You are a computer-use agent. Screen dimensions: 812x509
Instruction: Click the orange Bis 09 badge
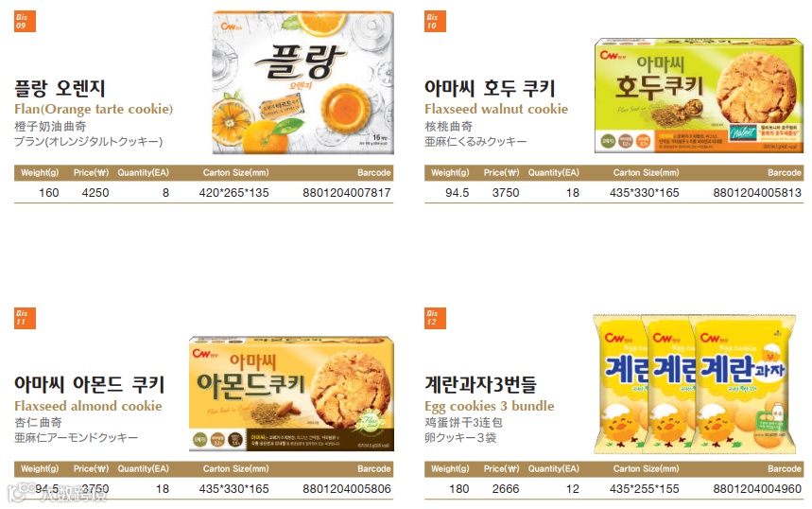click(x=25, y=21)
